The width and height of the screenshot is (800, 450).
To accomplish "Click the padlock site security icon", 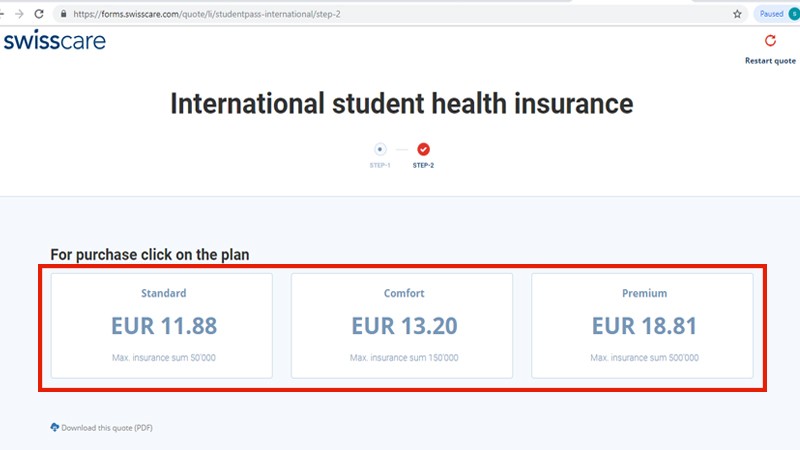I will (62, 14).
